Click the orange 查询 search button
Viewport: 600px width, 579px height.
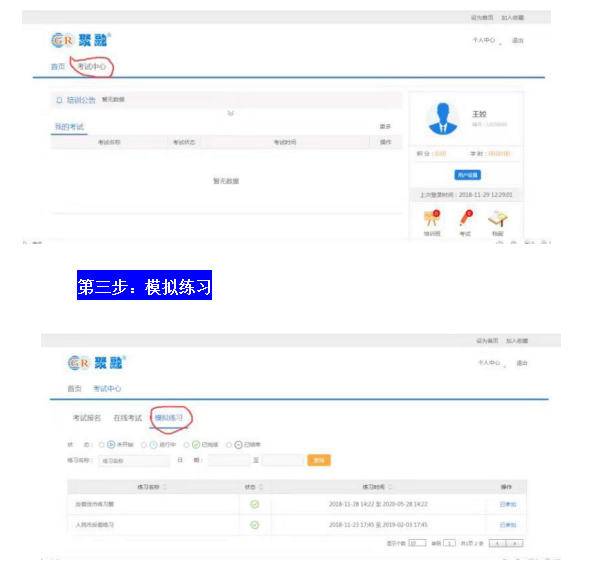[x=319, y=460]
